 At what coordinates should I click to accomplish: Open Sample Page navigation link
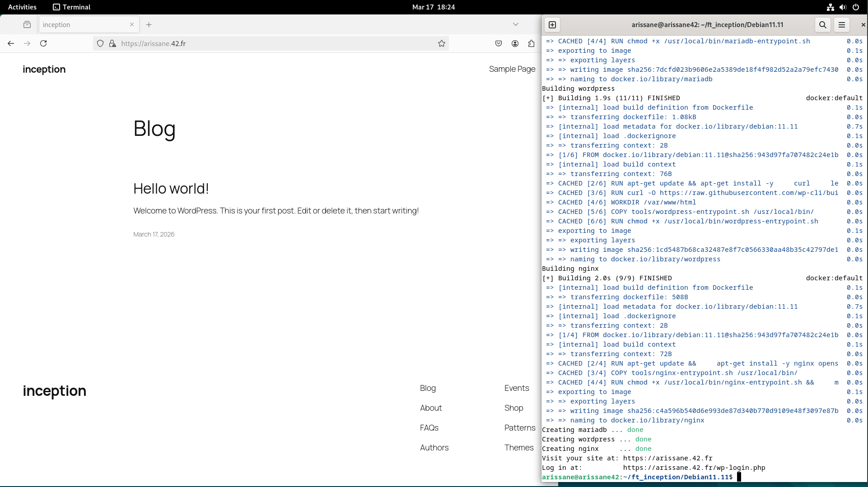tap(512, 69)
